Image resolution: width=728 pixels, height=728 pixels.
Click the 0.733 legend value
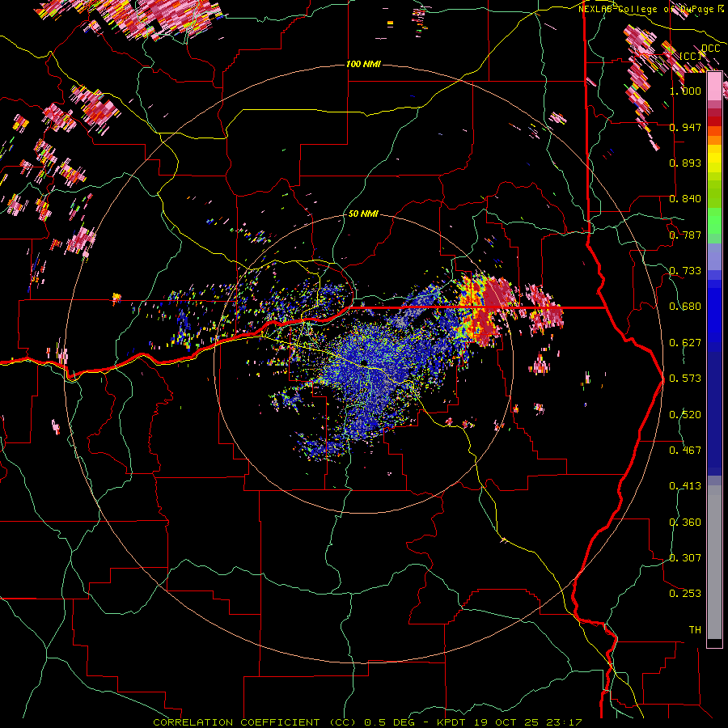[685, 271]
